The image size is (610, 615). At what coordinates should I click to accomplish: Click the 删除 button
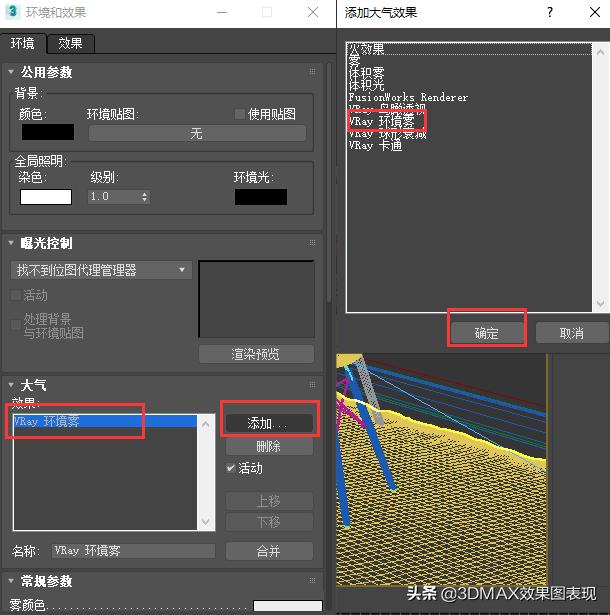pos(269,446)
